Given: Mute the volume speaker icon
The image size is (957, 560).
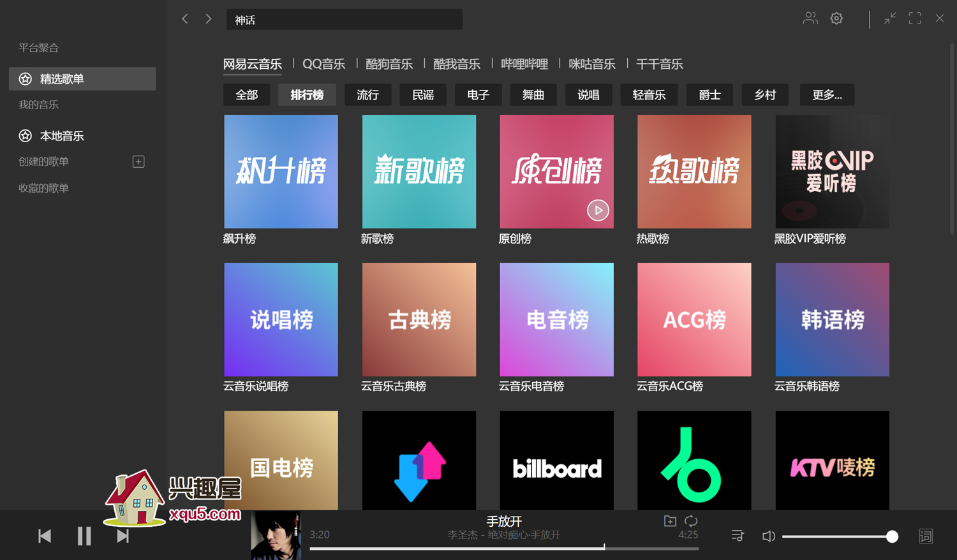Looking at the screenshot, I should 769,536.
